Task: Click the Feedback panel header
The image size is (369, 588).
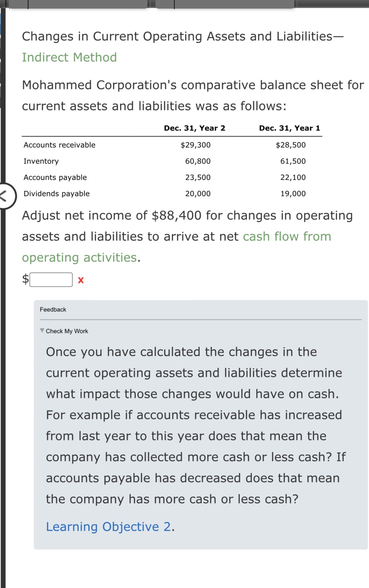Action: click(53, 309)
